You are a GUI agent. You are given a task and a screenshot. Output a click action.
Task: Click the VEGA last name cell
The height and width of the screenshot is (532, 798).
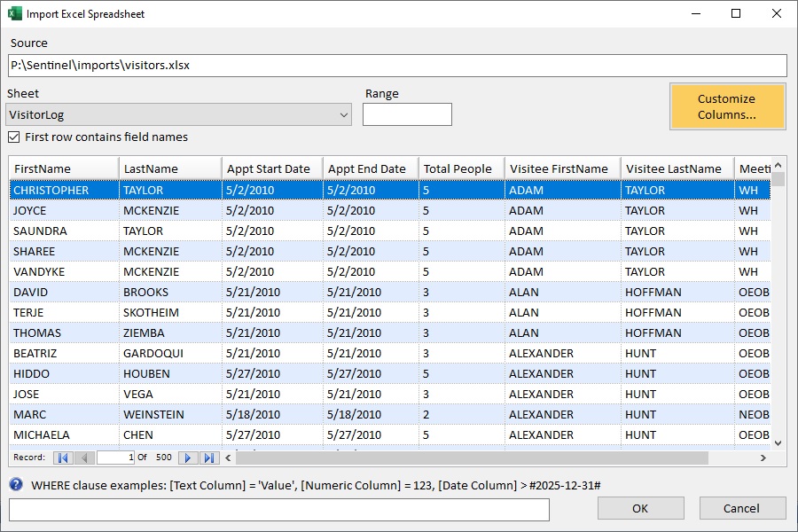[x=170, y=394]
